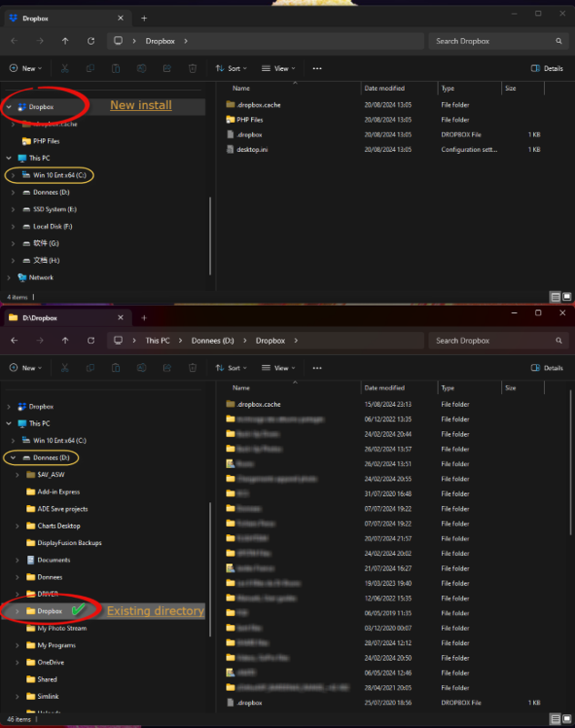This screenshot has width=575, height=728.
Task: Click Refresh icon in D:\Dropbox window
Action: pyautogui.click(x=91, y=340)
